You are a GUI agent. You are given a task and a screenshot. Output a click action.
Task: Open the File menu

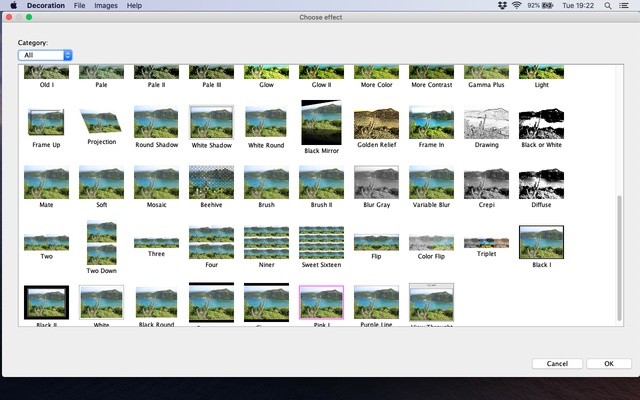point(80,5)
